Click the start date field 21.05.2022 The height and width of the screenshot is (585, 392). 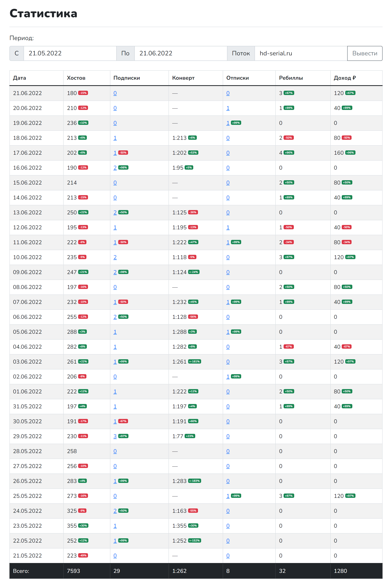pos(70,53)
